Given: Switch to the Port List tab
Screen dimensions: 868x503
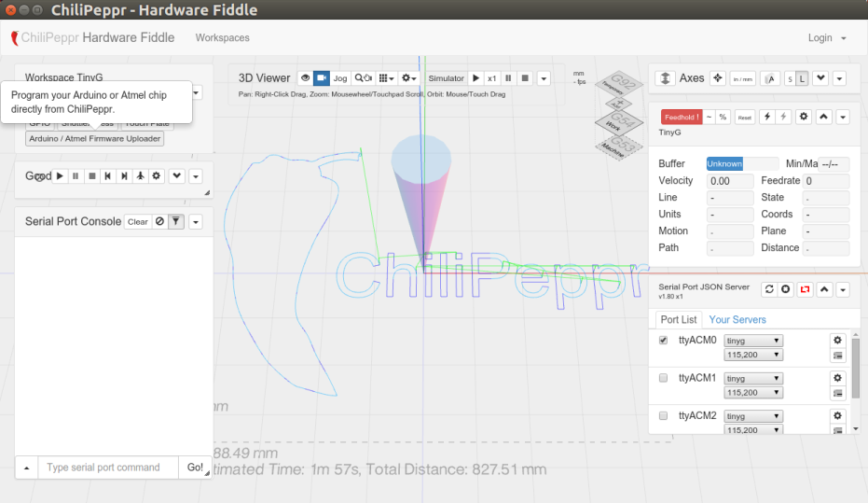Looking at the screenshot, I should point(679,320).
